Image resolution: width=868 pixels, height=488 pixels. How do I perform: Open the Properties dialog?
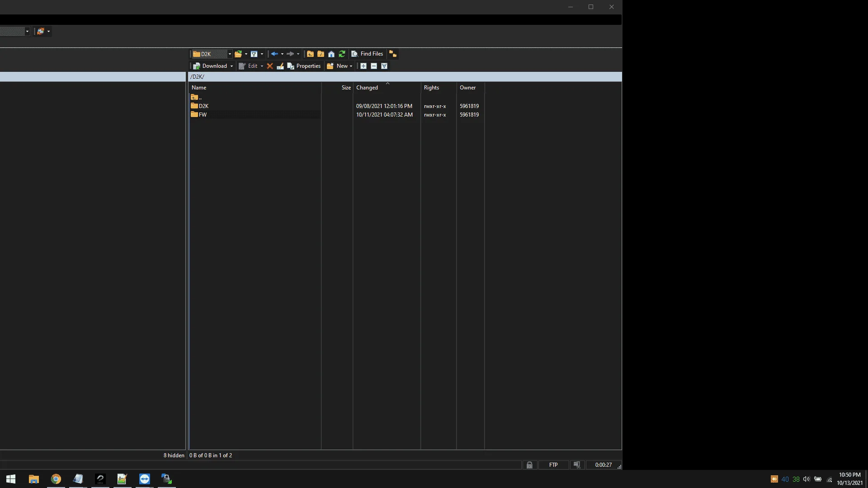coord(304,66)
